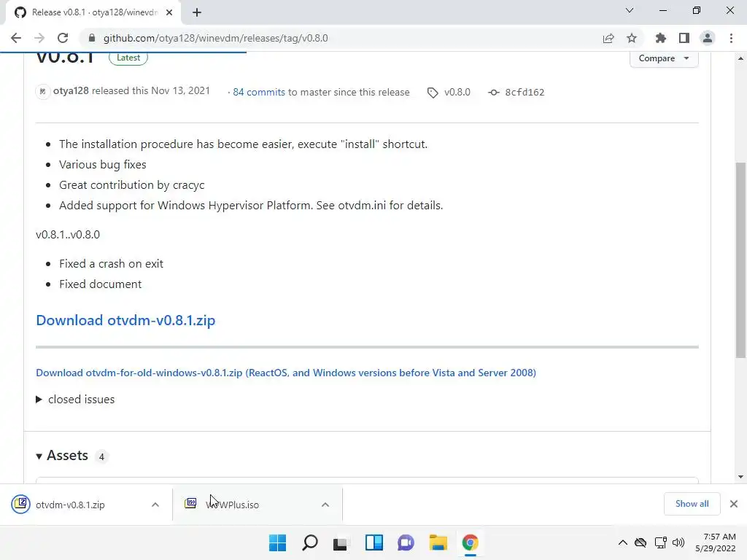Click 'Great contribution by cracyc' text
Image resolution: width=747 pixels, height=560 pixels.
132,185
